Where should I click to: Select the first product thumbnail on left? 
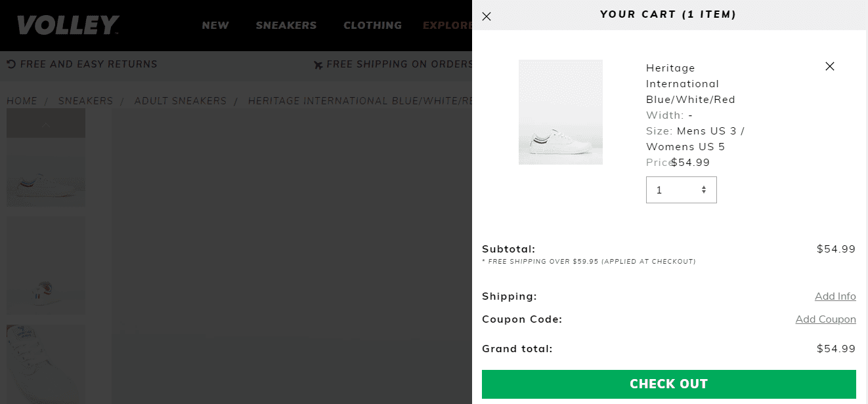46,174
